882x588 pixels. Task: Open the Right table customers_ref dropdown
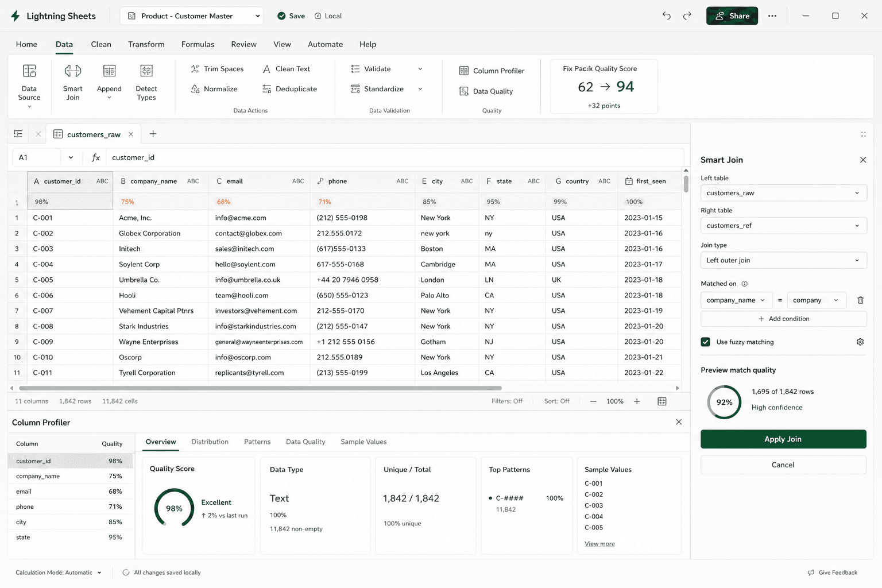[x=783, y=226]
